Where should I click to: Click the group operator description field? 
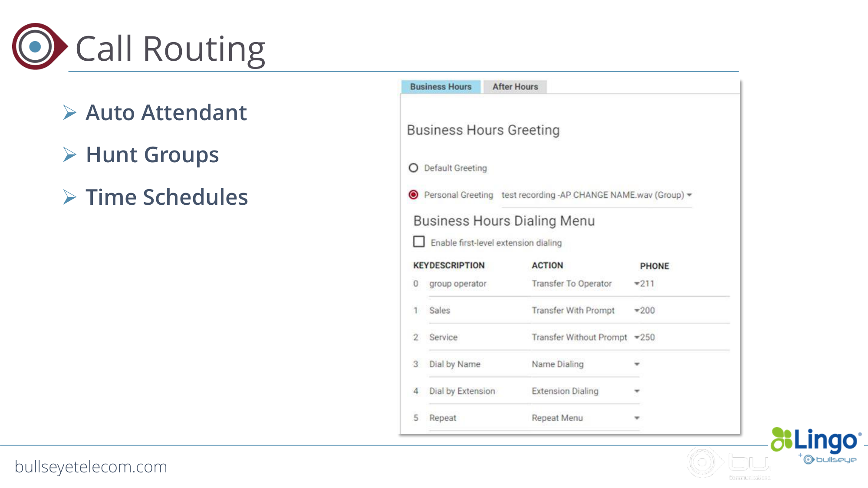(479, 284)
